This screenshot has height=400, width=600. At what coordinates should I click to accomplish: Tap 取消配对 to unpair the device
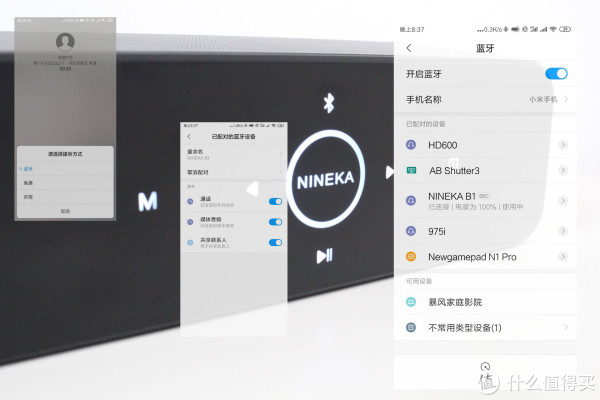coord(234,172)
